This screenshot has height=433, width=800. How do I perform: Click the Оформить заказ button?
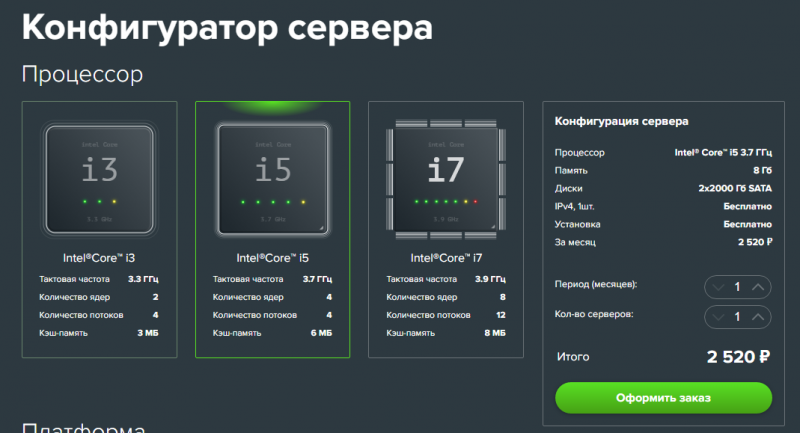tap(663, 398)
